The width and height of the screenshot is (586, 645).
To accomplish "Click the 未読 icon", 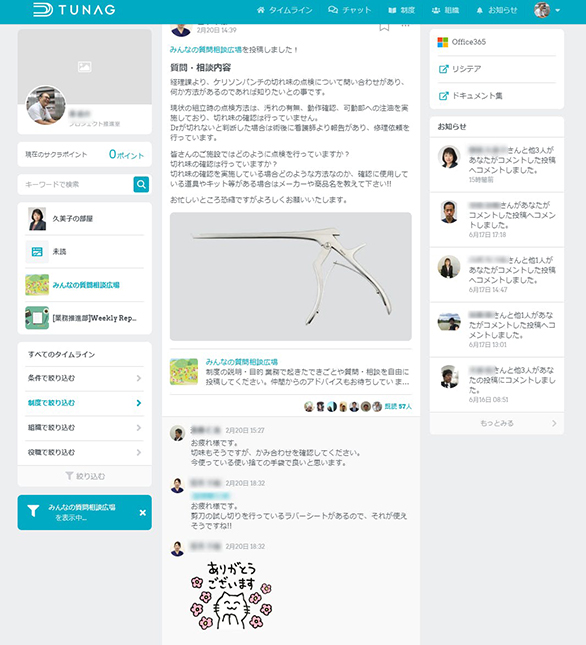I will 37,252.
